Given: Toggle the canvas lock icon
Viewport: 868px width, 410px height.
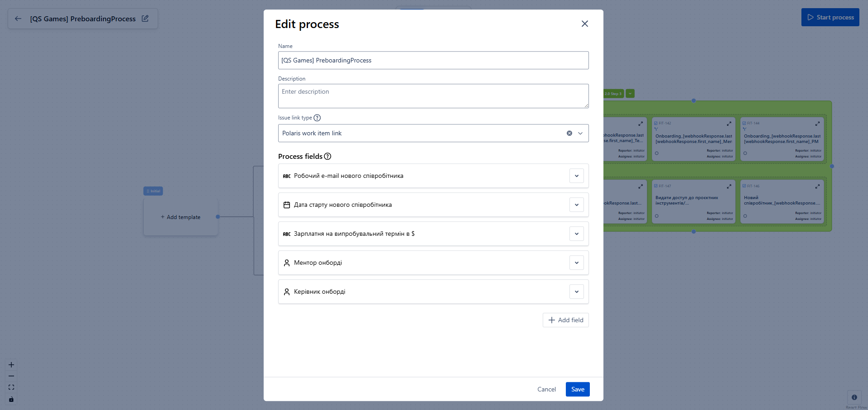Looking at the screenshot, I should pyautogui.click(x=11, y=399).
